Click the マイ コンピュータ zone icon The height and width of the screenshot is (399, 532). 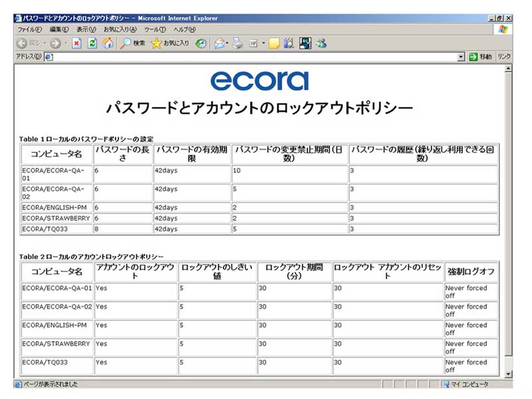tap(446, 384)
